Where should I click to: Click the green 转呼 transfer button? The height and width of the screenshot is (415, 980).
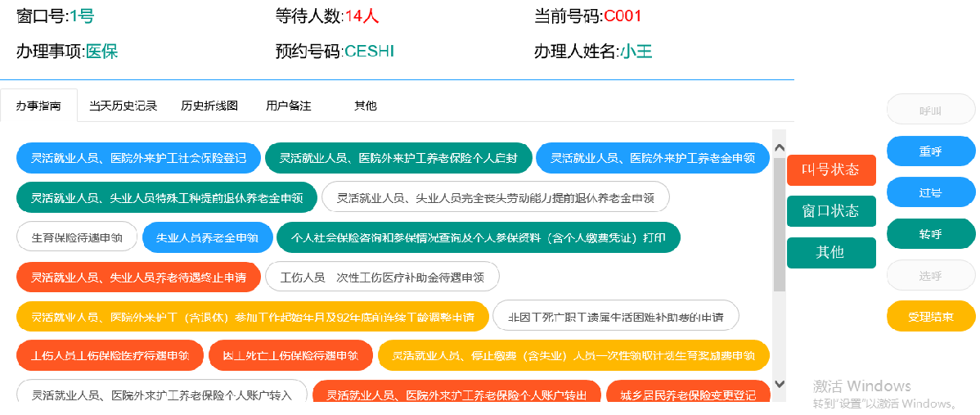click(x=931, y=234)
